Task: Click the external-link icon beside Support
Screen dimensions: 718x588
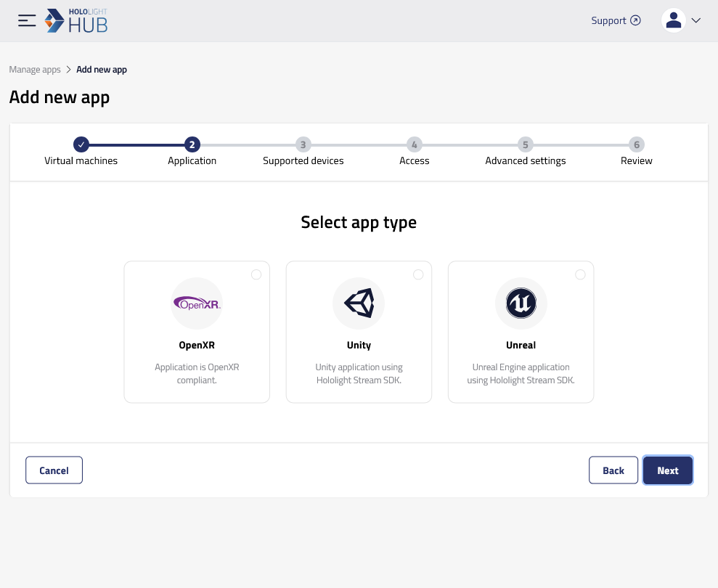Action: tap(635, 20)
